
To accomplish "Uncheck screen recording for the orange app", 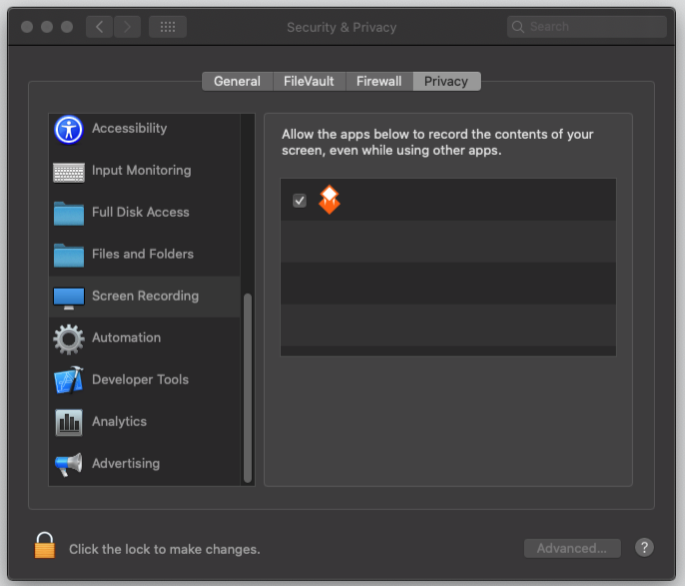I will click(x=300, y=201).
